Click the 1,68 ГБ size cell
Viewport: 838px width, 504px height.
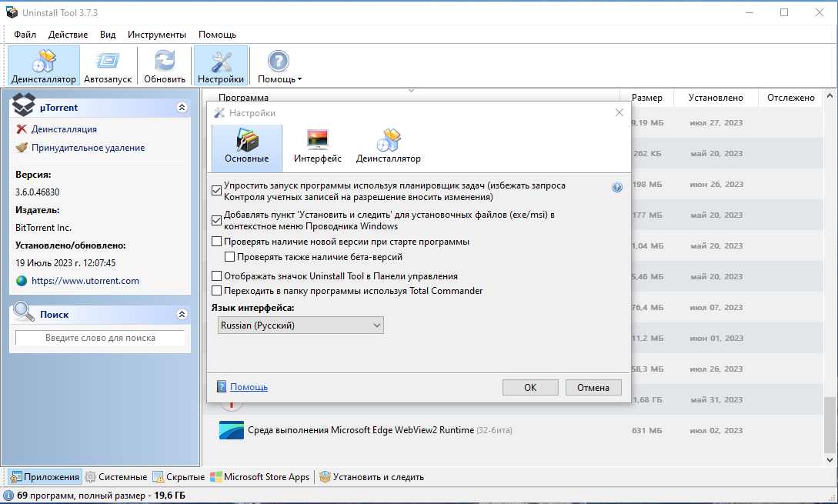click(646, 400)
